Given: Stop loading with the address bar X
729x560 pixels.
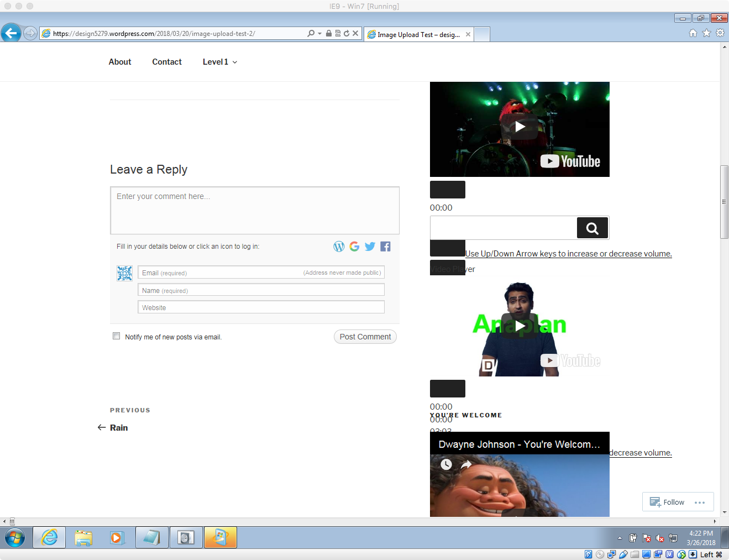Looking at the screenshot, I should pyautogui.click(x=355, y=33).
